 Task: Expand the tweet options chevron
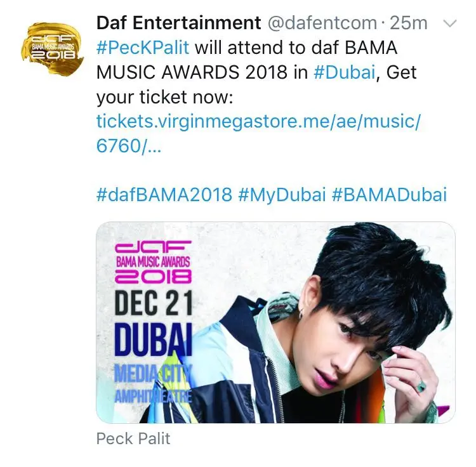coord(449,23)
